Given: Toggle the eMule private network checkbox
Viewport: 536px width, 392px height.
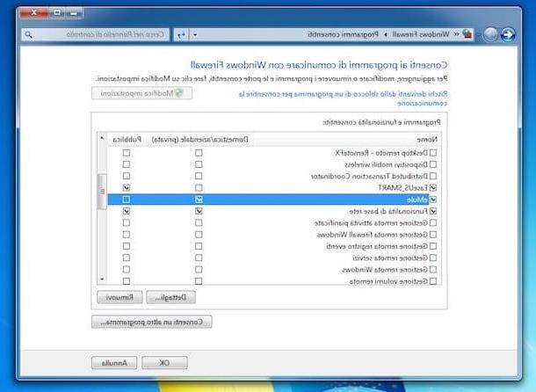Looking at the screenshot, I should [199, 200].
